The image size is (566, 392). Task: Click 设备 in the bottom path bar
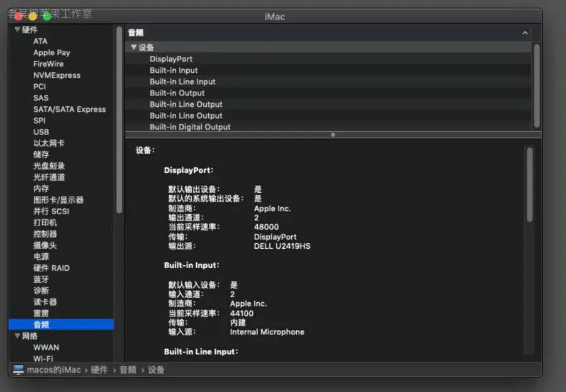[156, 369]
